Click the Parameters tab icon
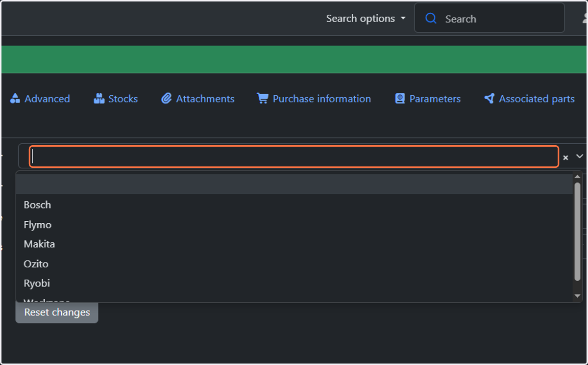This screenshot has height=365, width=588. tap(400, 99)
